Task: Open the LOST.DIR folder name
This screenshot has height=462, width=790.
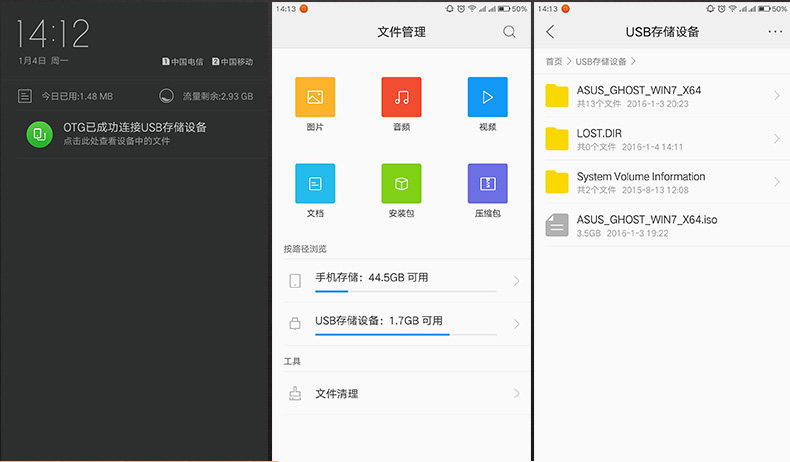Action: point(599,134)
